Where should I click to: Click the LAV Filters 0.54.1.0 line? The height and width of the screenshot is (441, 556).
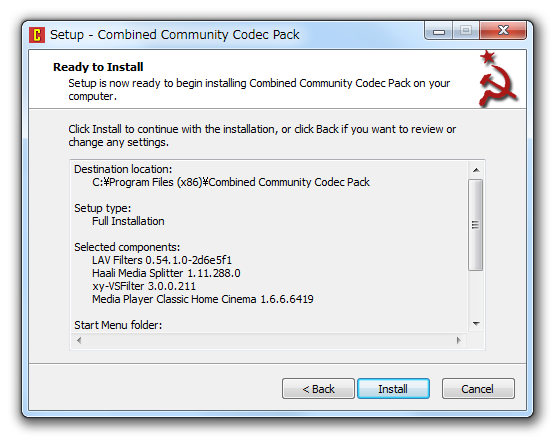162,260
